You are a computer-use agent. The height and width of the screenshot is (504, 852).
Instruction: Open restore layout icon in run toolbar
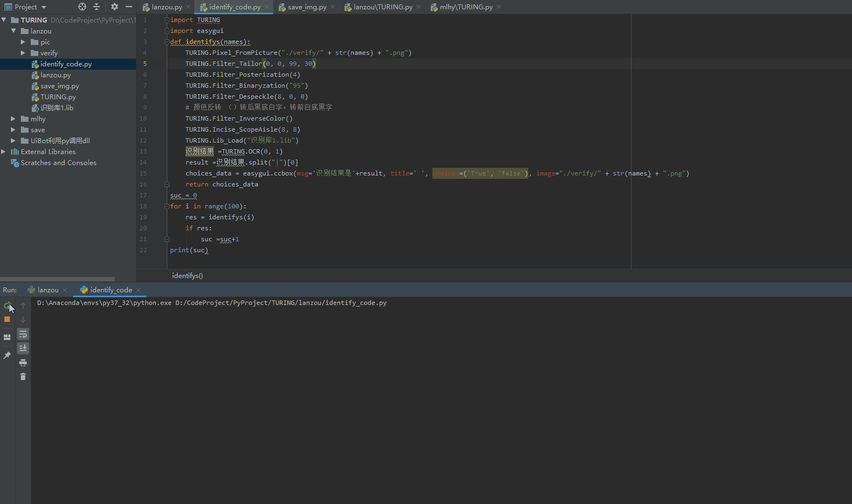[7, 336]
